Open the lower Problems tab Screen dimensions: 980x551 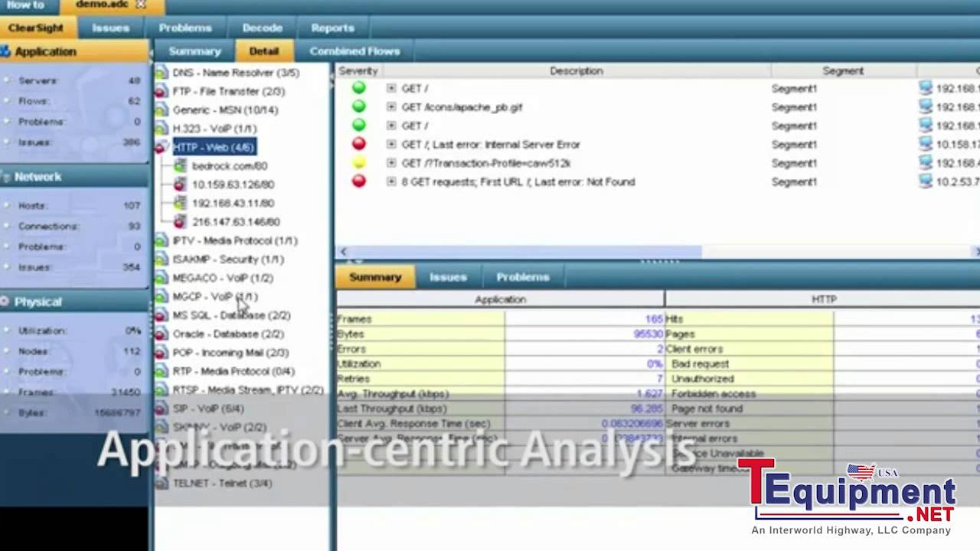coord(523,277)
